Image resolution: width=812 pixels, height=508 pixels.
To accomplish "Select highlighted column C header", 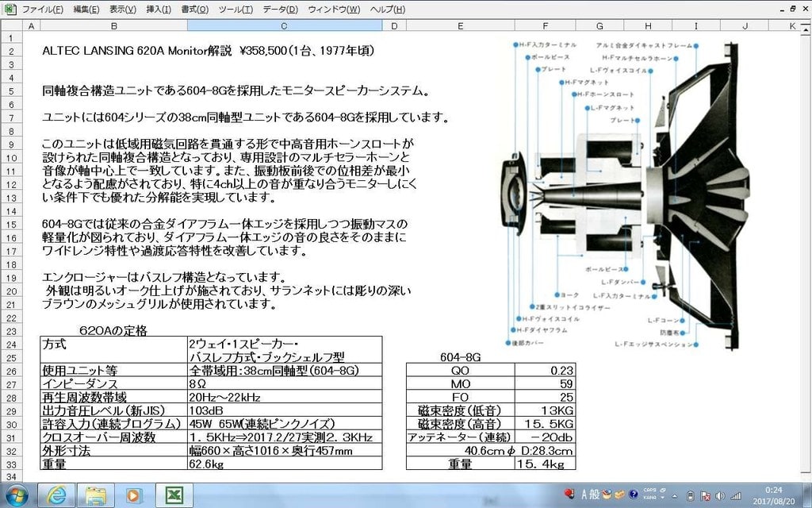I will 285,25.
